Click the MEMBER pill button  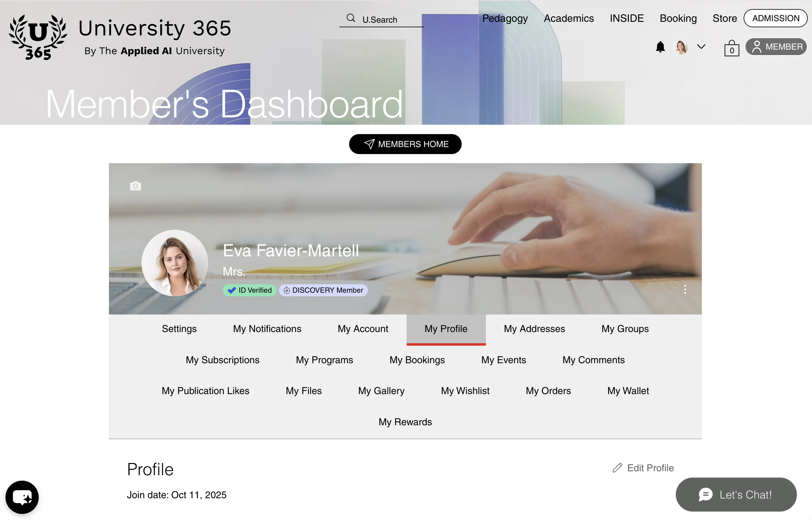click(x=776, y=47)
